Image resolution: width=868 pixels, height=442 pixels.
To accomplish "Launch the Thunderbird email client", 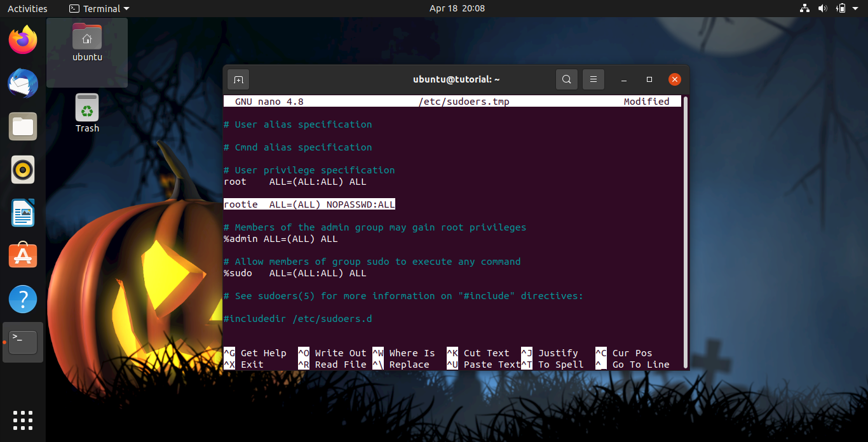I will click(22, 83).
